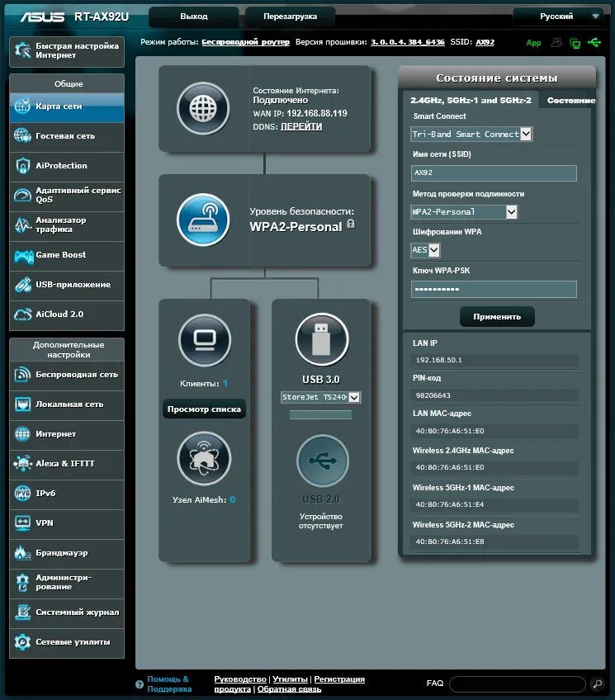Open the authentication method WPA2-Personal dropdown
615x700 pixels.
(464, 211)
